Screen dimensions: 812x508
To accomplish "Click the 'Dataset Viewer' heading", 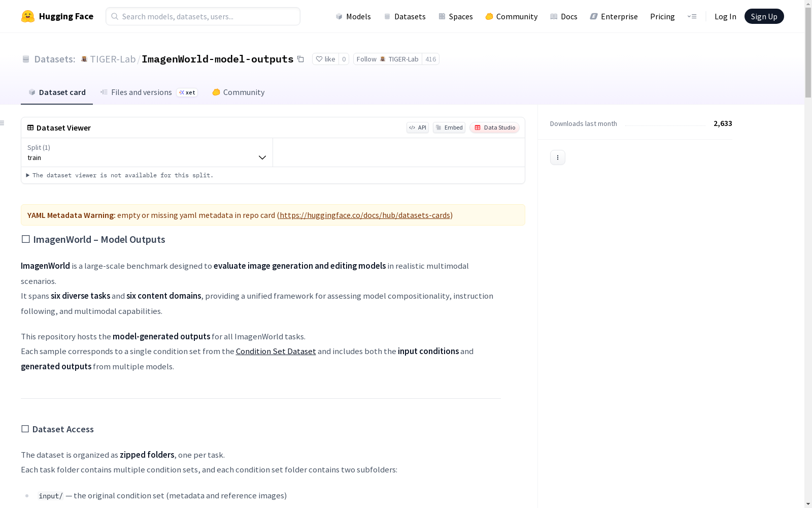I will pyautogui.click(x=63, y=128).
